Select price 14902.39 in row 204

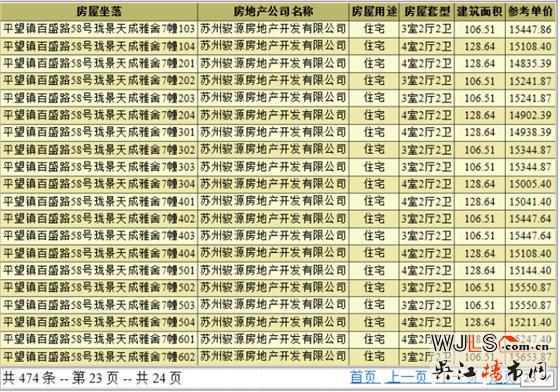coord(530,115)
